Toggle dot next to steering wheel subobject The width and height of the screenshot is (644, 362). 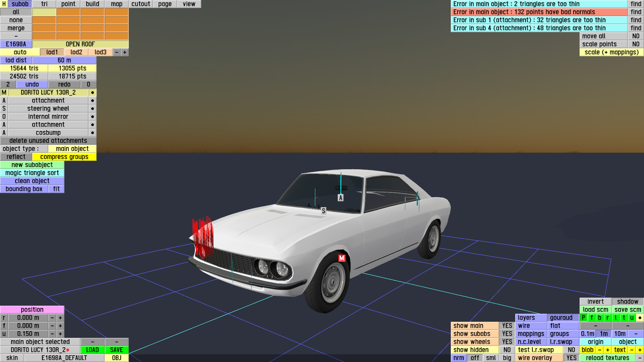(92, 109)
